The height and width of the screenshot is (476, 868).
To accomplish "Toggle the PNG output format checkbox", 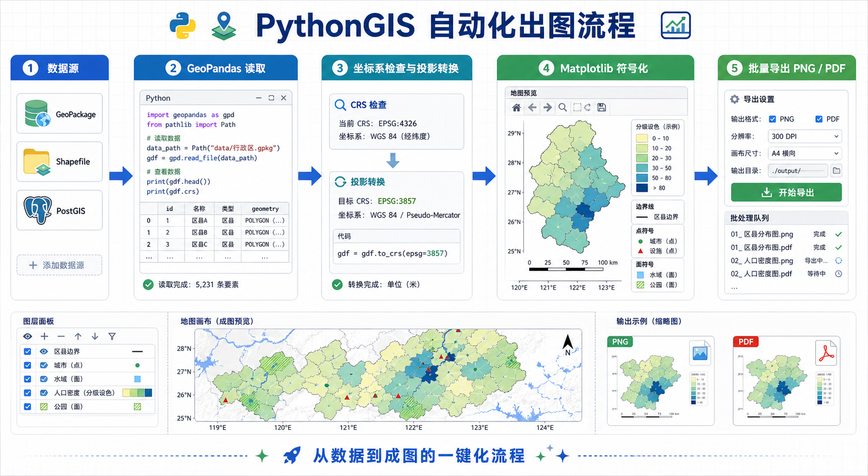I will pyautogui.click(x=772, y=119).
